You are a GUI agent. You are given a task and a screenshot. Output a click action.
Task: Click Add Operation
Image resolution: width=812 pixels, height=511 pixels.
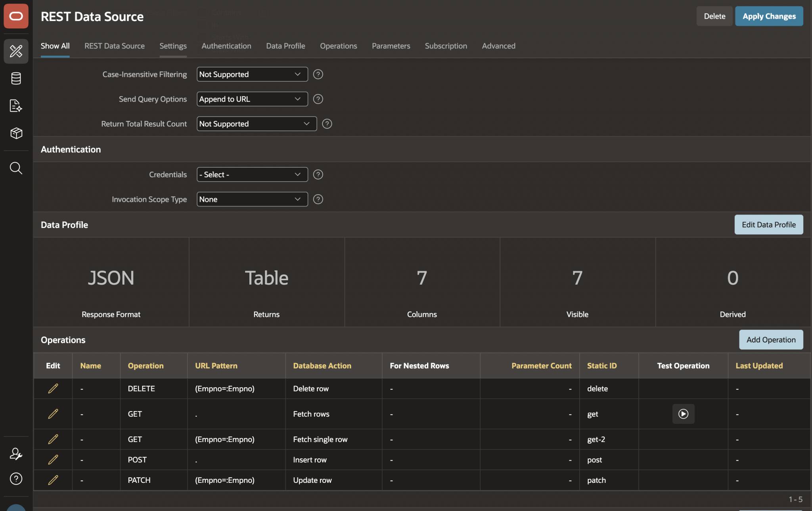pos(771,340)
